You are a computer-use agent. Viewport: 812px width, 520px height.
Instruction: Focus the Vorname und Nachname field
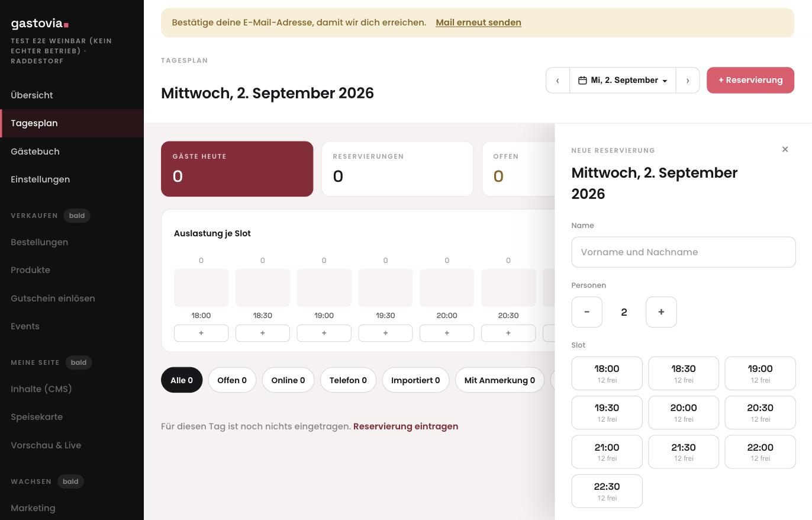(684, 252)
